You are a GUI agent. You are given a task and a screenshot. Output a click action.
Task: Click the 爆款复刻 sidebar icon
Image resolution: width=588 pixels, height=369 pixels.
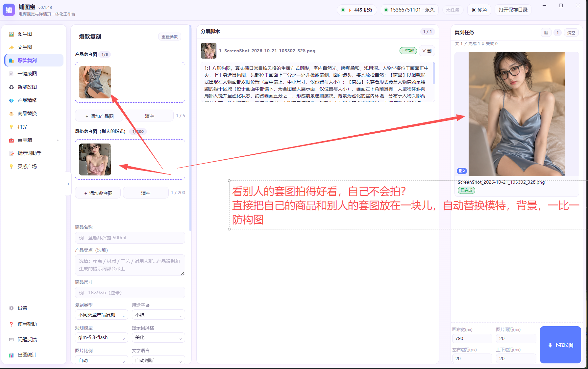pyautogui.click(x=11, y=61)
